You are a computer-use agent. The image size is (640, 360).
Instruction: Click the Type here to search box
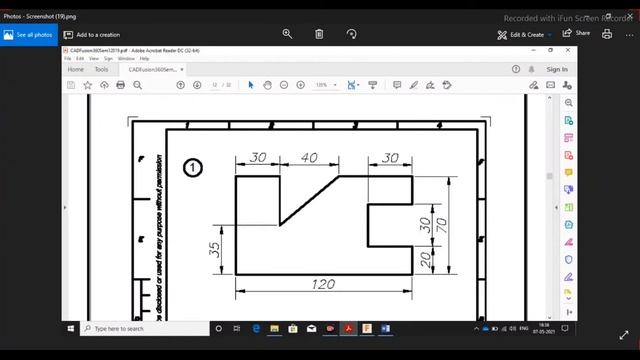144,329
